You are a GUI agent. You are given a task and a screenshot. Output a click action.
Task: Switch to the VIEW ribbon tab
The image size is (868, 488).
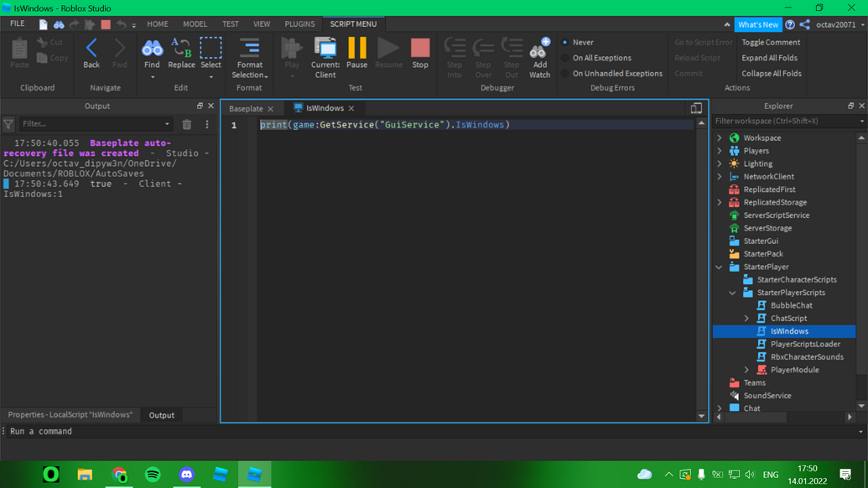[x=262, y=23]
